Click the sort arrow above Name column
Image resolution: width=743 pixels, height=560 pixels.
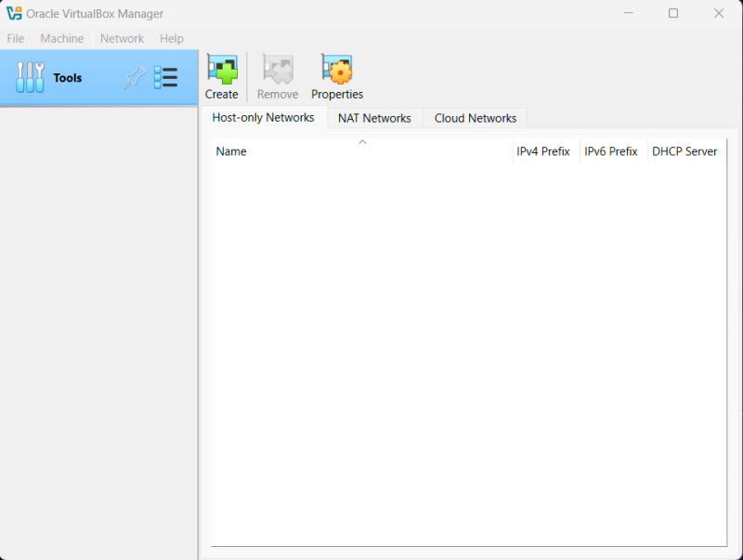click(362, 142)
